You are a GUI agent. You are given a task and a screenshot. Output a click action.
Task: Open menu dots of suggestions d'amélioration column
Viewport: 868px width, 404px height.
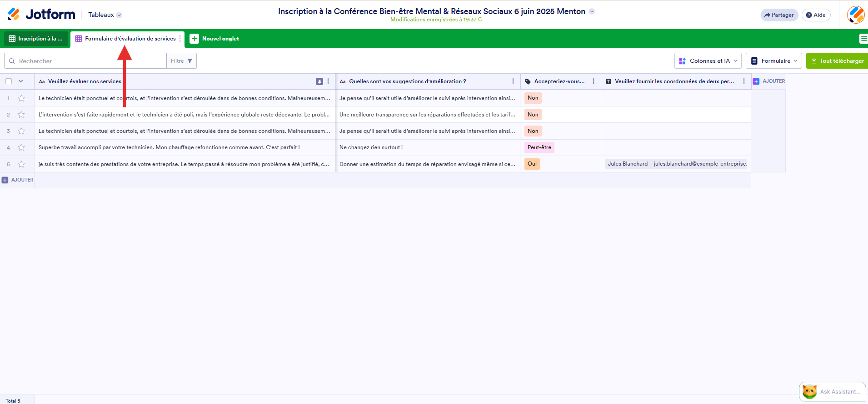tap(513, 81)
